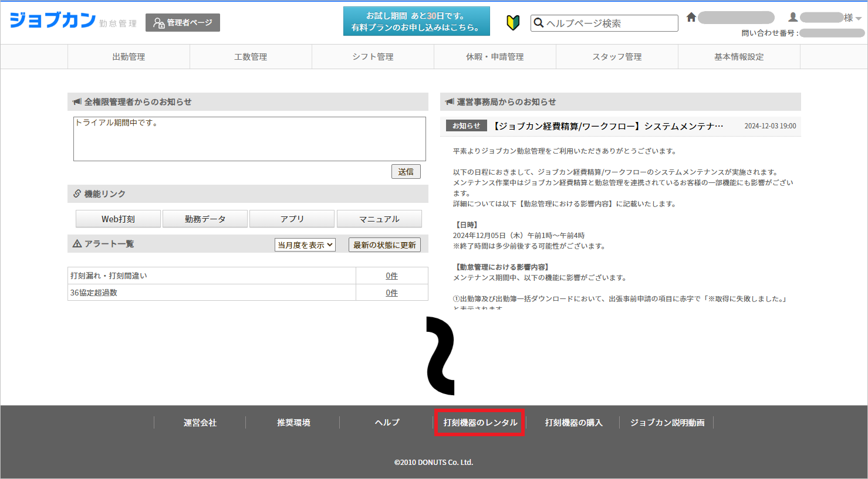The image size is (868, 479).
Task: Click the Web打刻 button
Action: pyautogui.click(x=118, y=219)
